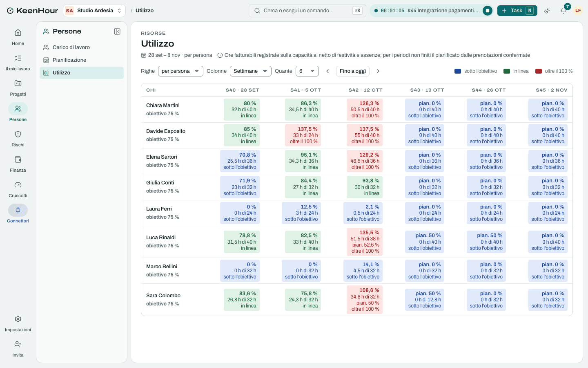Click the info icon beside the description
Image resolution: width=588 pixels, height=368 pixels.
point(220,55)
